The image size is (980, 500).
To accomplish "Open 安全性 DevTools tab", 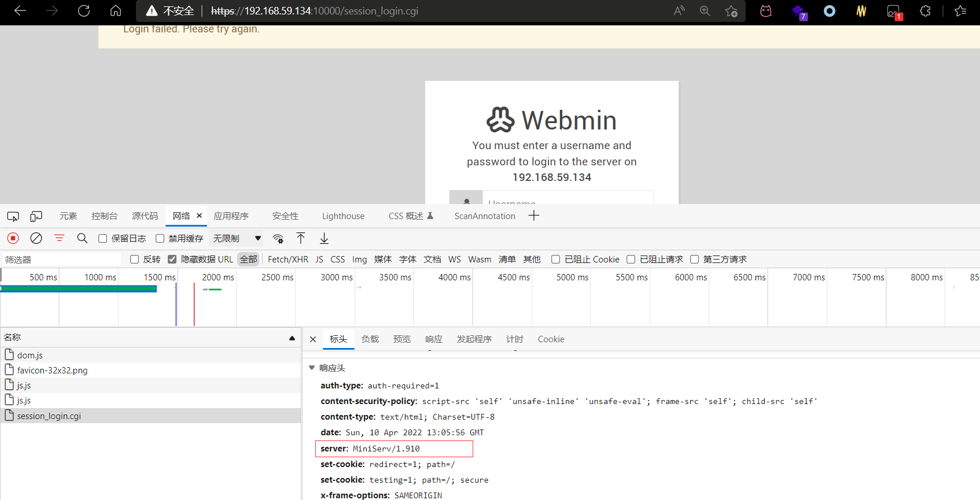I will click(285, 216).
